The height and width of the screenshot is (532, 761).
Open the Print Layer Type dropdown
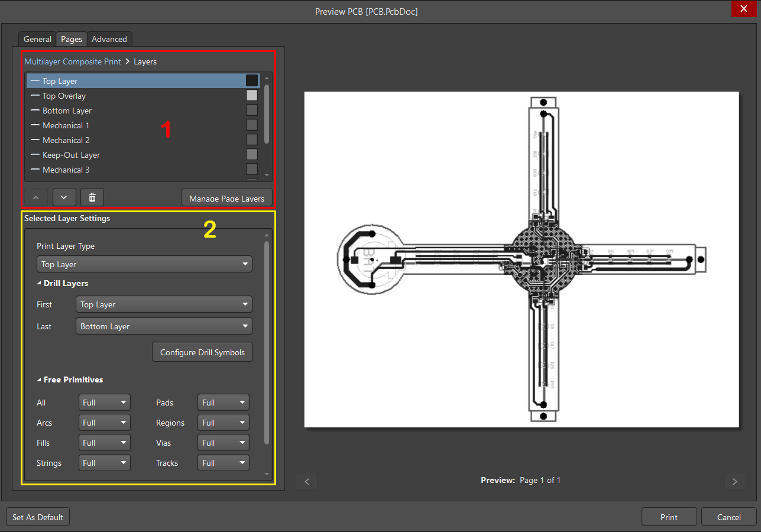[144, 264]
